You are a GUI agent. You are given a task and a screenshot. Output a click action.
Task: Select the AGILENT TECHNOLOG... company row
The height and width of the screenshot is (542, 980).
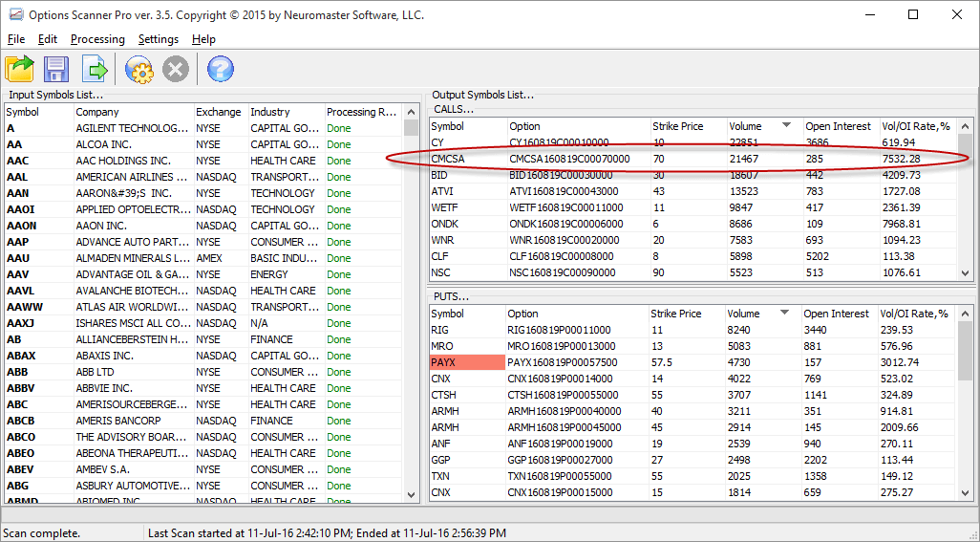pyautogui.click(x=203, y=128)
